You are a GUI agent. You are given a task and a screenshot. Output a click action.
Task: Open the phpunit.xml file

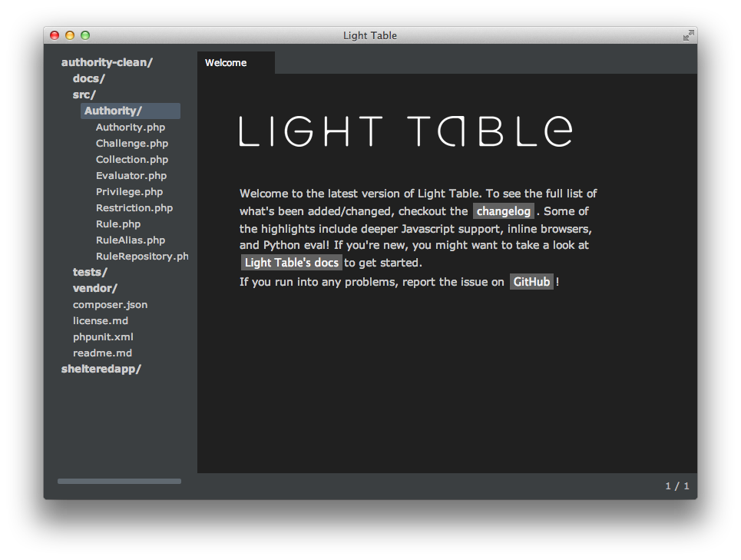coord(103,337)
